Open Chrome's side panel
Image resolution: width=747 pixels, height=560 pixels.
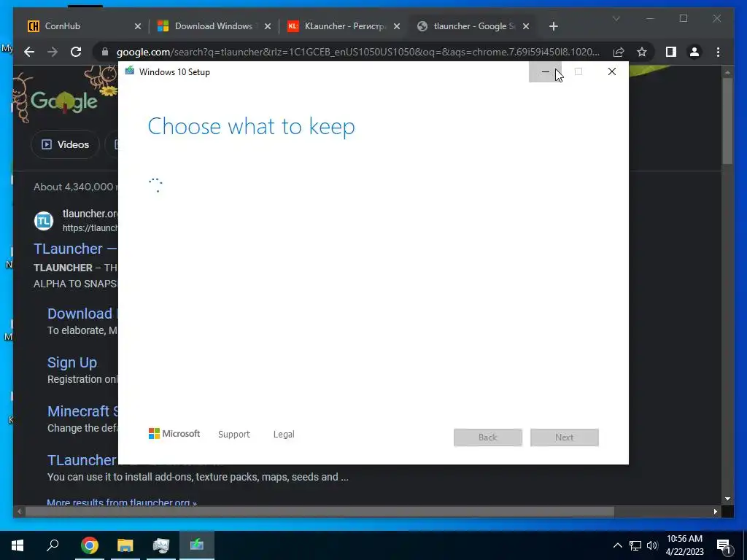pos(671,52)
